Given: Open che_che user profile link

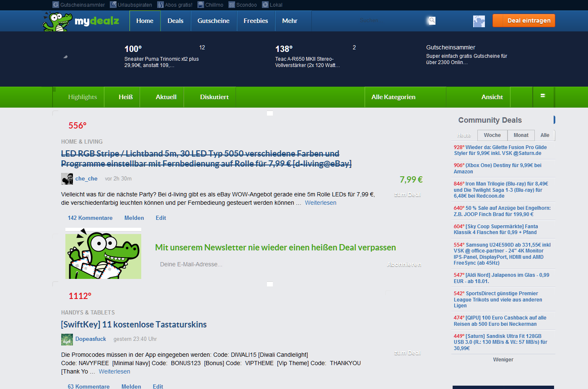Looking at the screenshot, I should (x=86, y=179).
